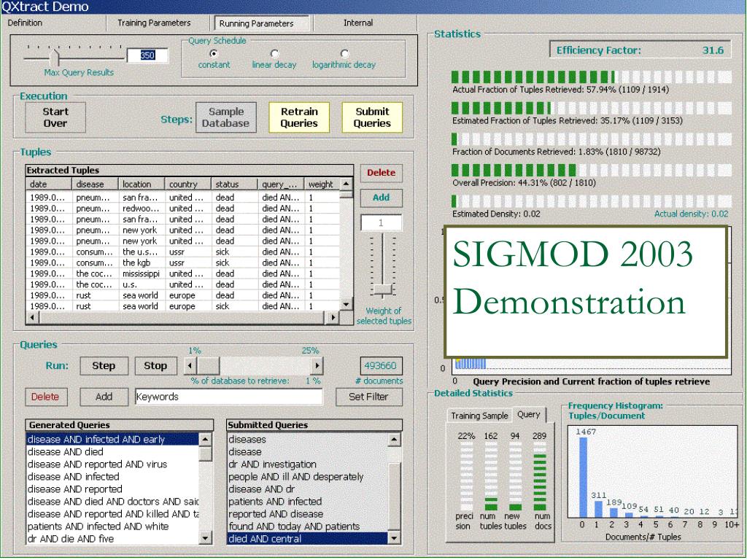Screen dimensions: 747x560
Task: Click the status column header
Action: point(234,184)
